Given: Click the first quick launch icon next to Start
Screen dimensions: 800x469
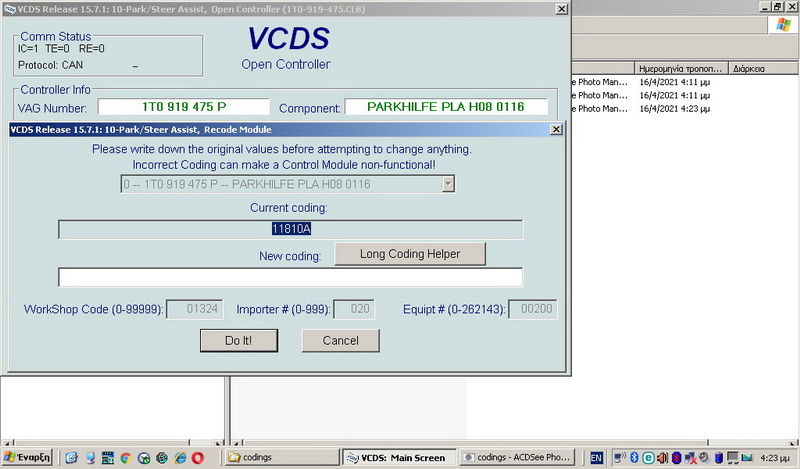Looking at the screenshot, I should point(71,458).
